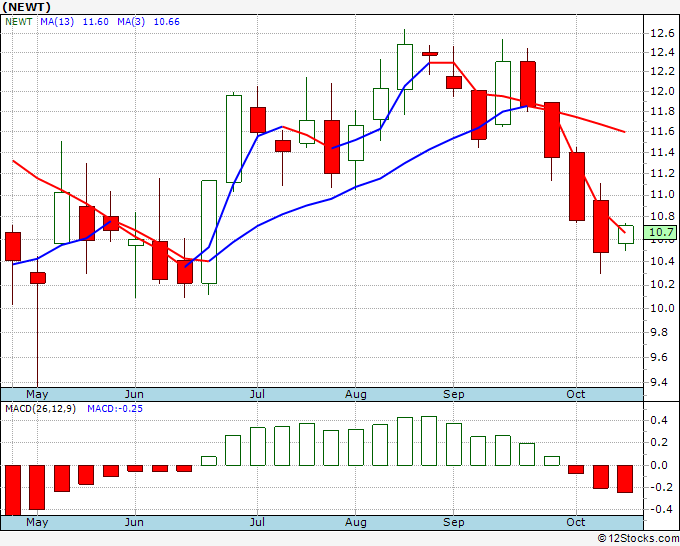Select the 10.0 price axis label

click(662, 308)
